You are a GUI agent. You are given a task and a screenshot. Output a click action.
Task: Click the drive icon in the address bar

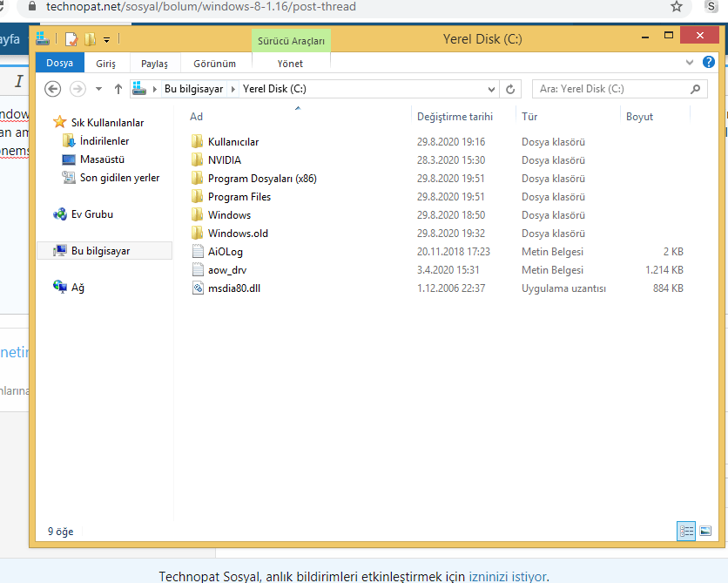(x=139, y=88)
